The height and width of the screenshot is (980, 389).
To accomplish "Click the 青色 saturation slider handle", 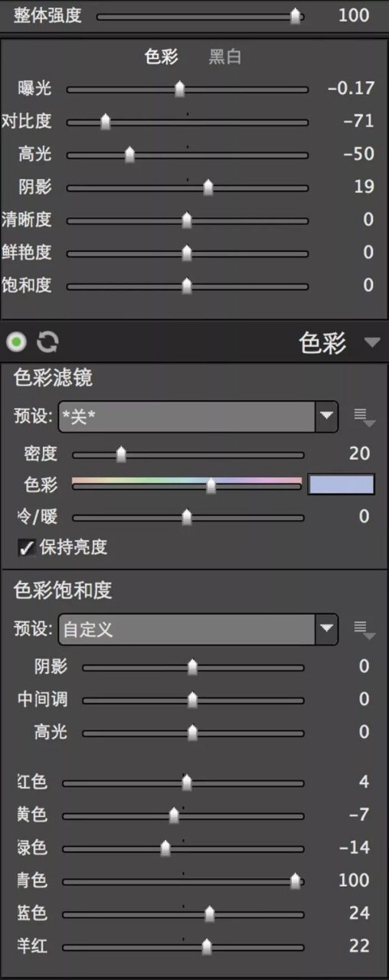I will (296, 882).
